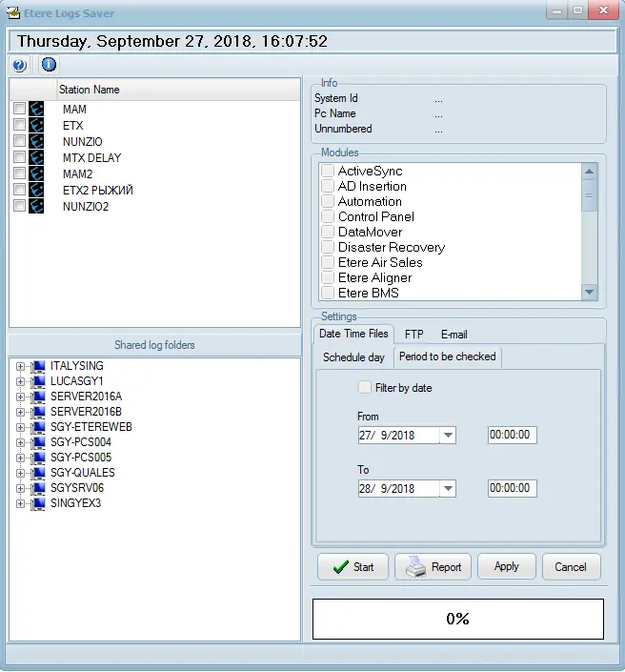
Task: Open the To date dropdown
Action: point(448,489)
